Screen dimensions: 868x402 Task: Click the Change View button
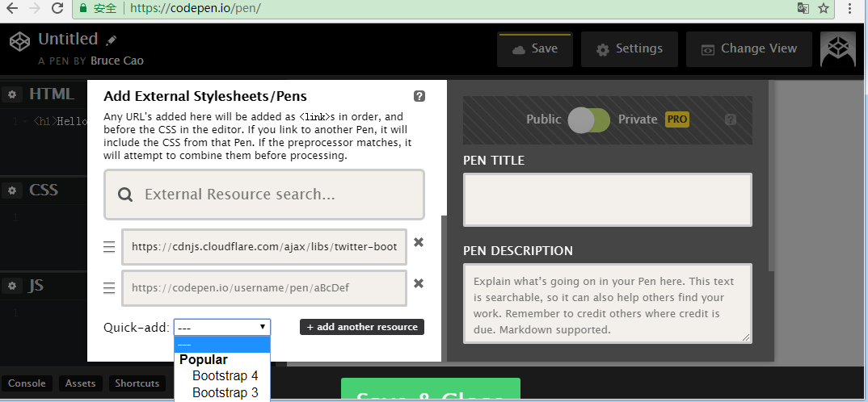point(749,48)
